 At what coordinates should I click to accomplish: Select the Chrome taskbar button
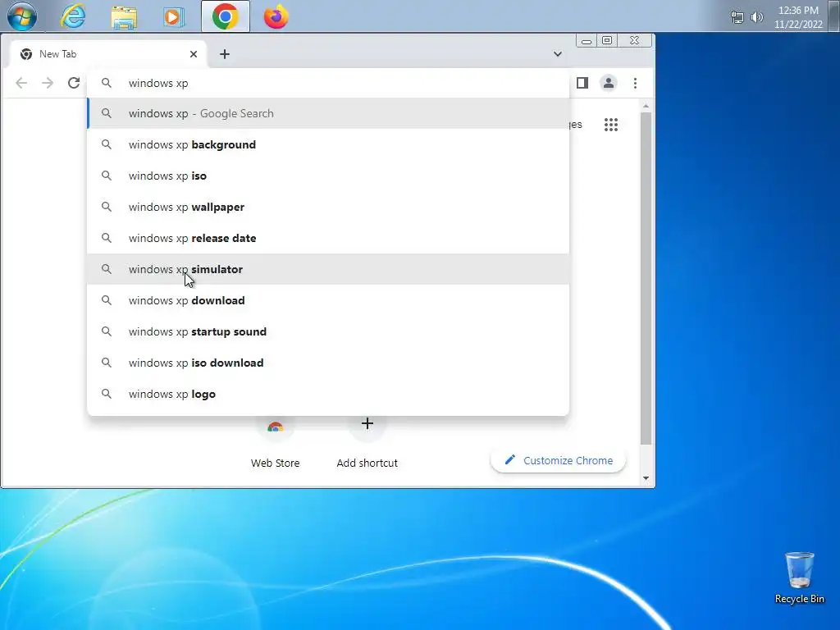(x=225, y=16)
